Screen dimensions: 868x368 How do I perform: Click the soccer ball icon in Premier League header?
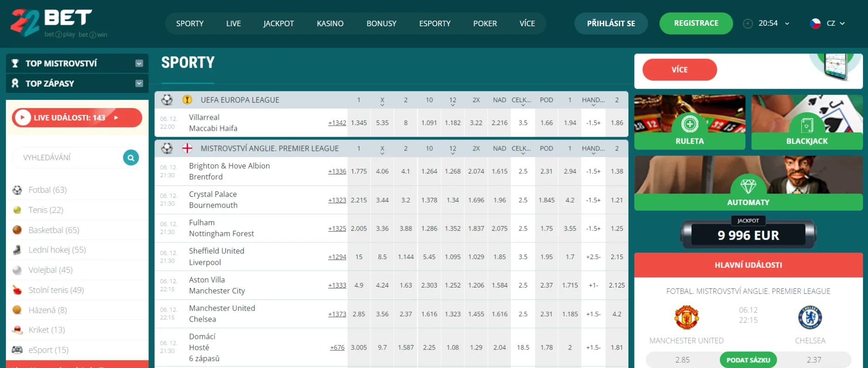167,149
